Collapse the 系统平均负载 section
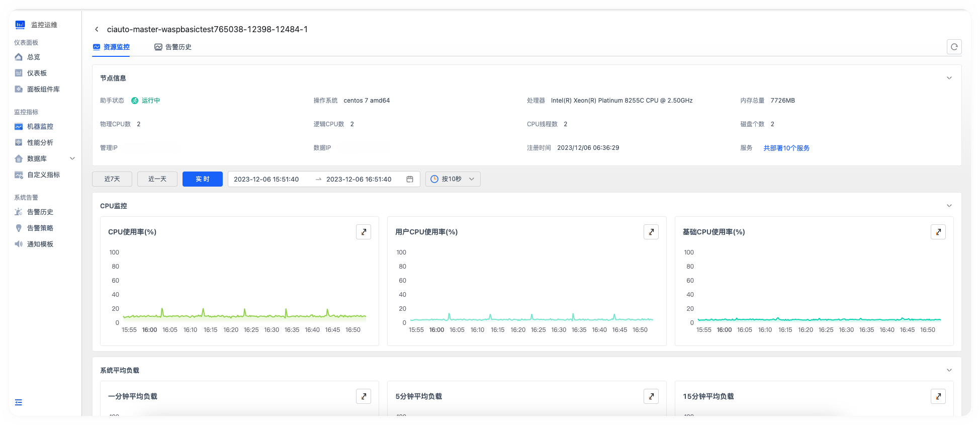 [949, 370]
